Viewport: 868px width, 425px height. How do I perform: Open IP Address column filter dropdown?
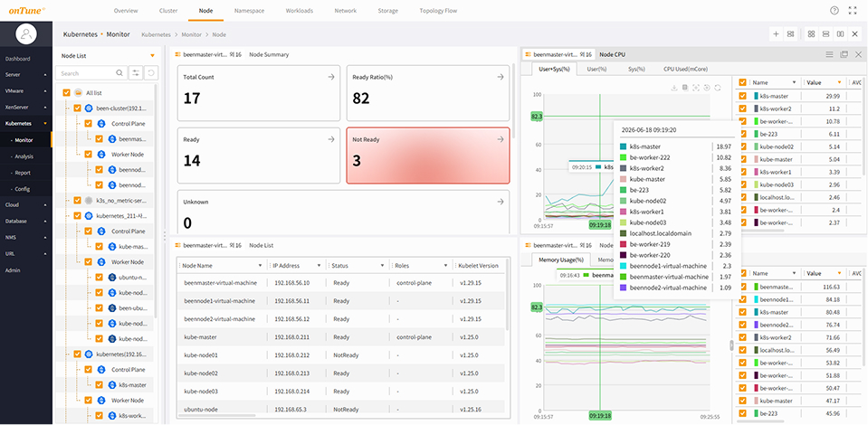pyautogui.click(x=319, y=266)
